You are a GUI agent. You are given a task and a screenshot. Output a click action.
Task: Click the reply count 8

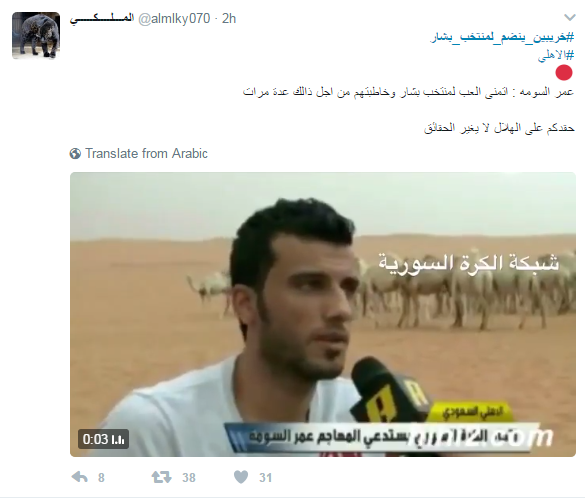click(101, 477)
